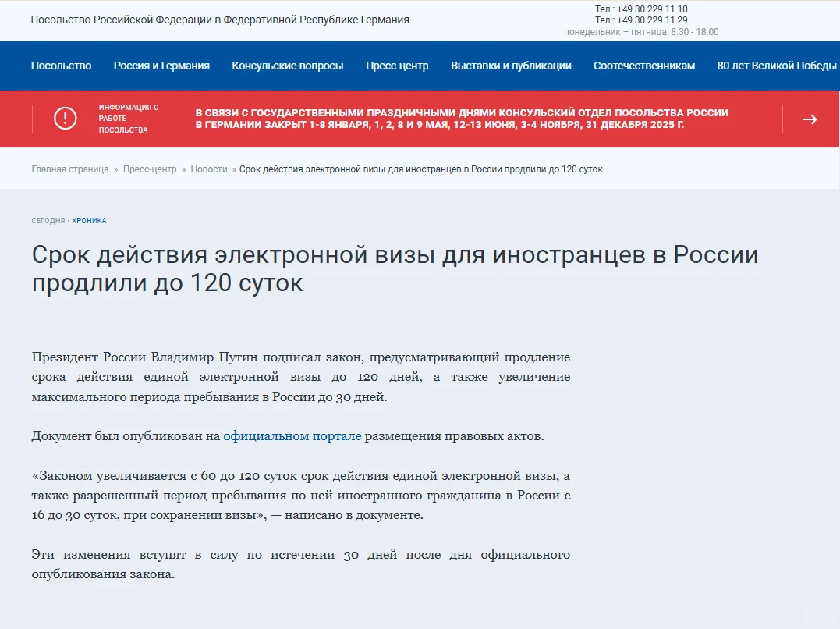Click the Новости breadcrumb link

click(209, 169)
